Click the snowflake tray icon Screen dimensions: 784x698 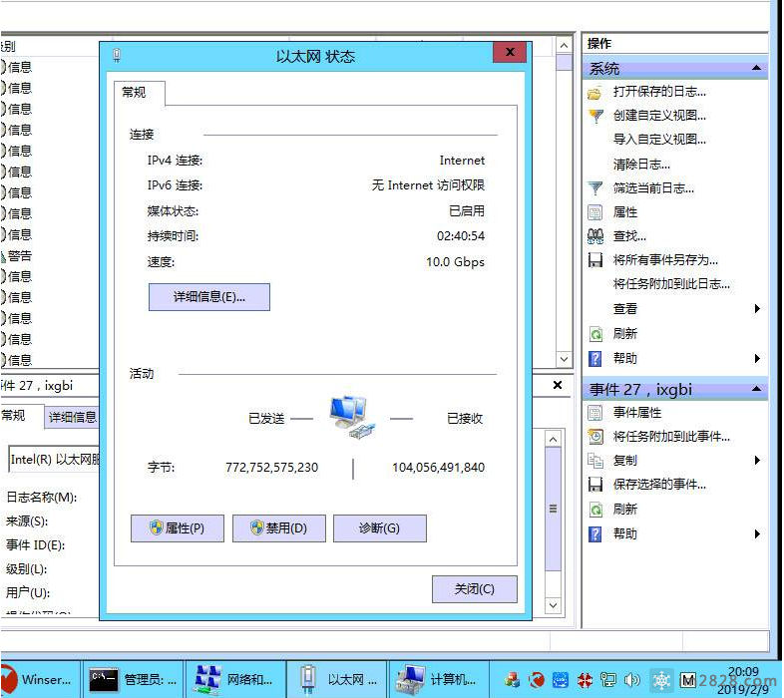point(661,679)
